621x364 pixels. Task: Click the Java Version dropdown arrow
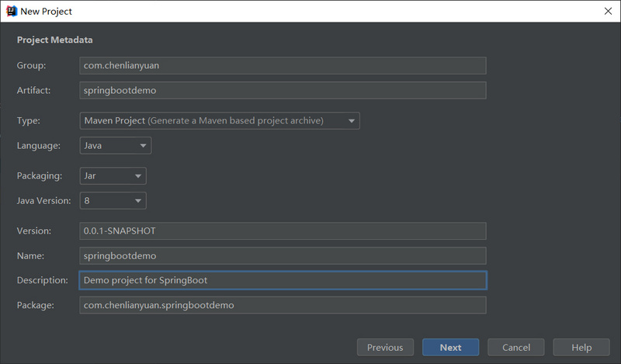[138, 202]
